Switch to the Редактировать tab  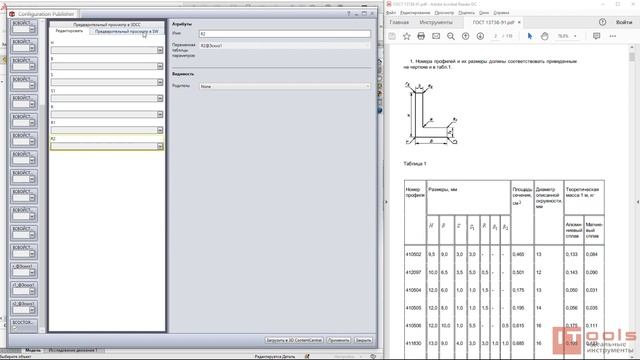[x=69, y=31]
